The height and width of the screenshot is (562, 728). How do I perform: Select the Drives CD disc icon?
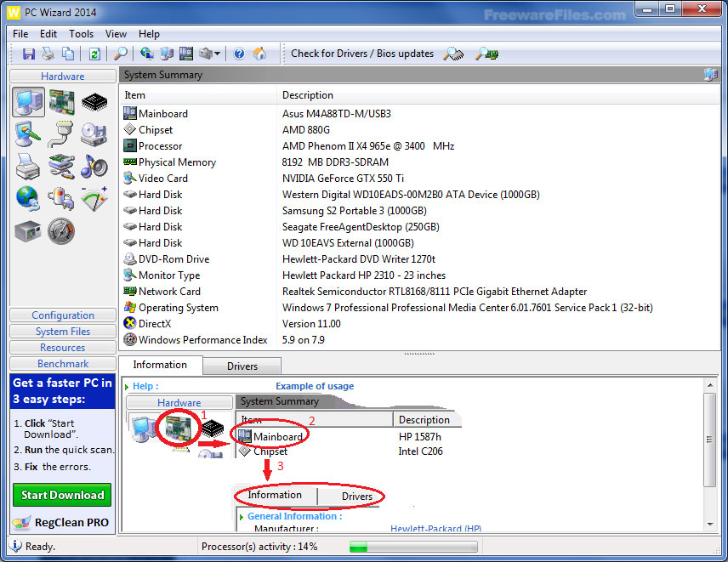94,134
